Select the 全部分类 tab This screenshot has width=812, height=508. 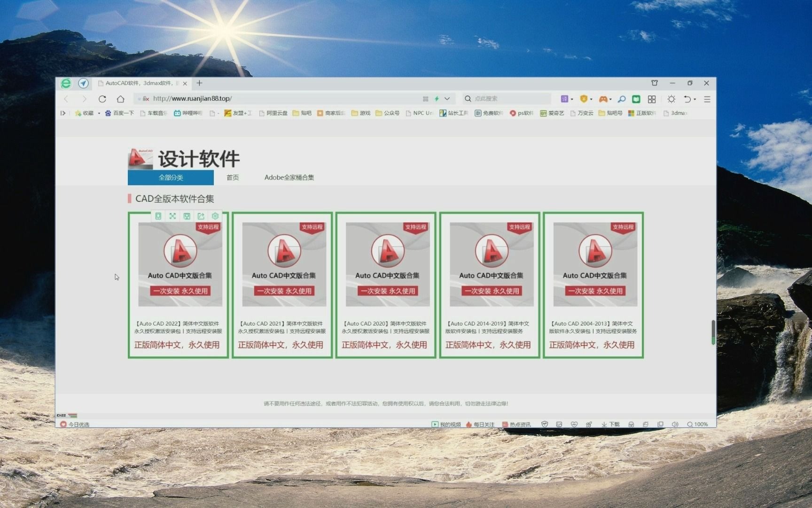coord(171,177)
